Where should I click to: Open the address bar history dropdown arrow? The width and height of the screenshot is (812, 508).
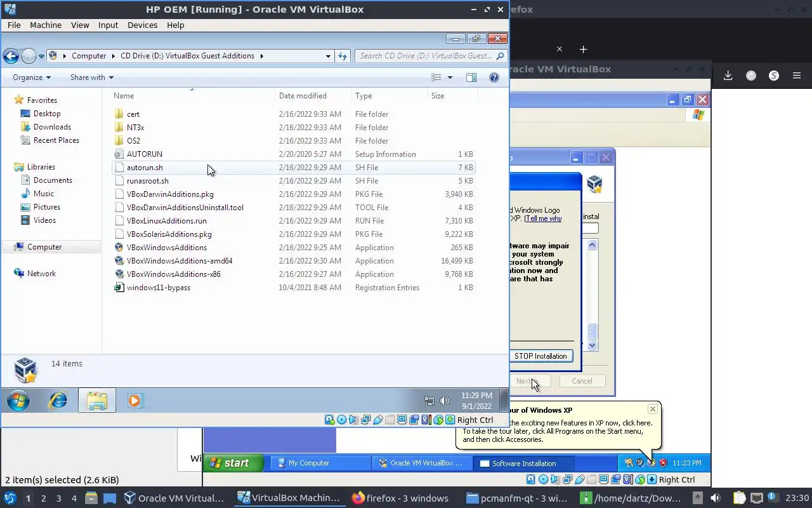(x=328, y=56)
